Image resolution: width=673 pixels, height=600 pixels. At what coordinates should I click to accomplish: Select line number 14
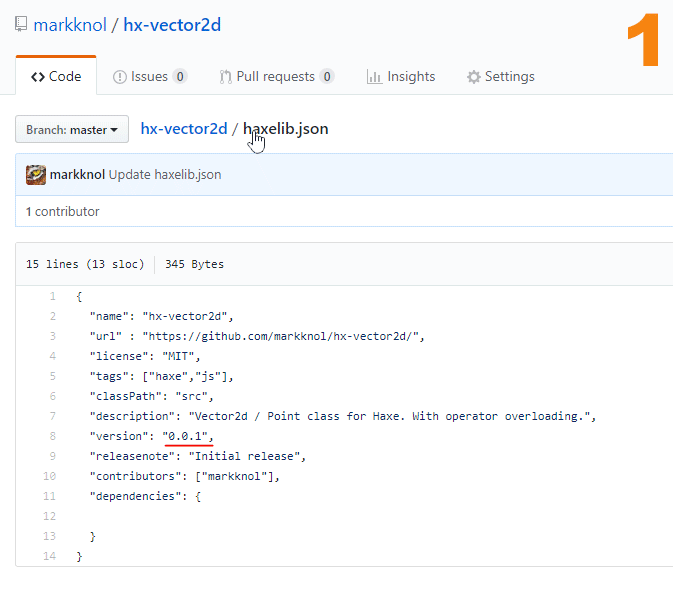(x=50, y=556)
